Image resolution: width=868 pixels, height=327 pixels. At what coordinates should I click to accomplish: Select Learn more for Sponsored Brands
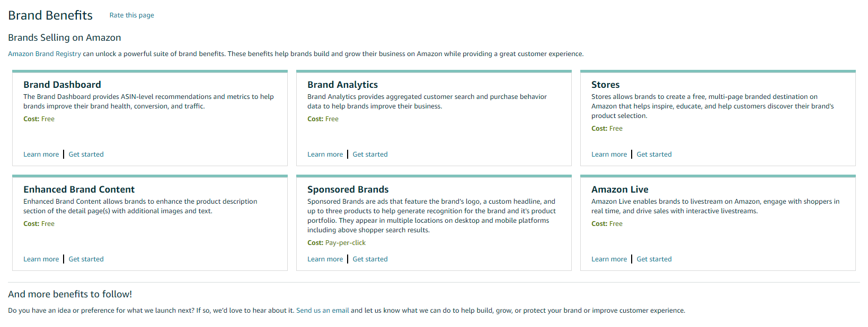[x=325, y=259]
